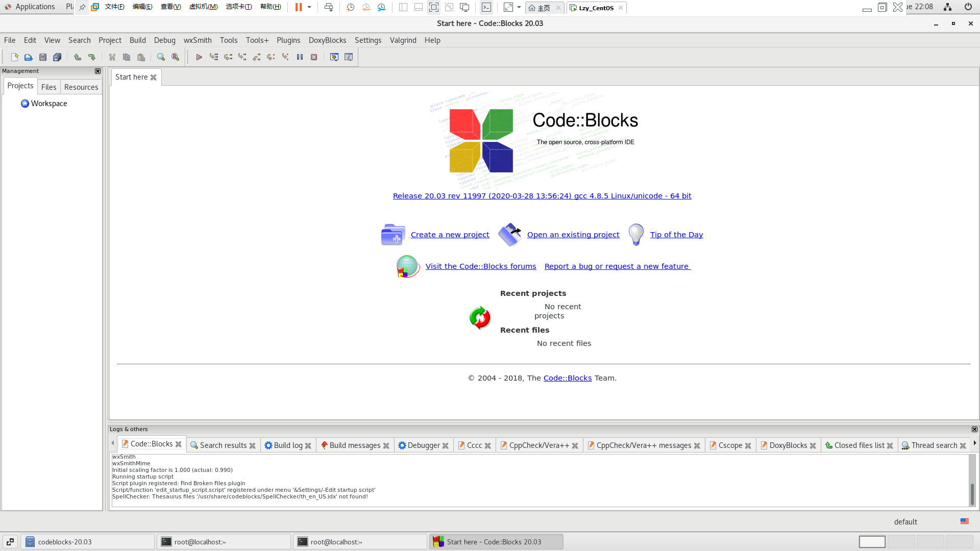Click the Replace magnifier icon
Screen dimensions: 980x551
pyautogui.click(x=175, y=57)
